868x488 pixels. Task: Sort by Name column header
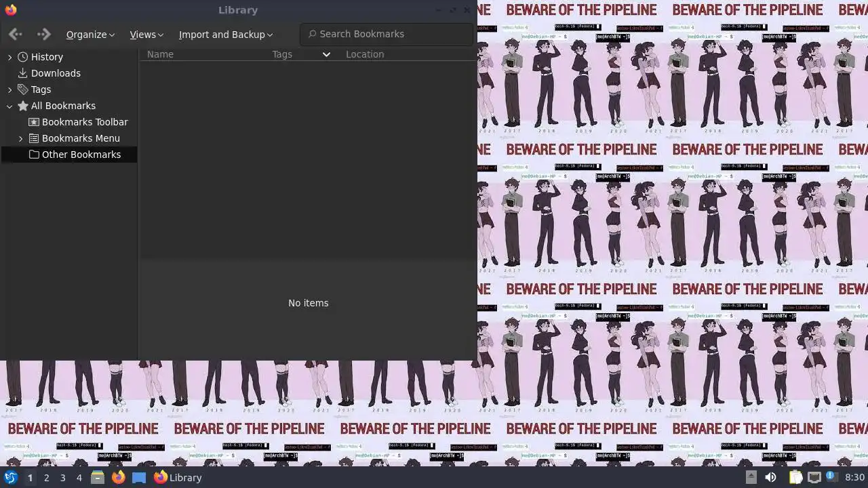click(x=160, y=54)
